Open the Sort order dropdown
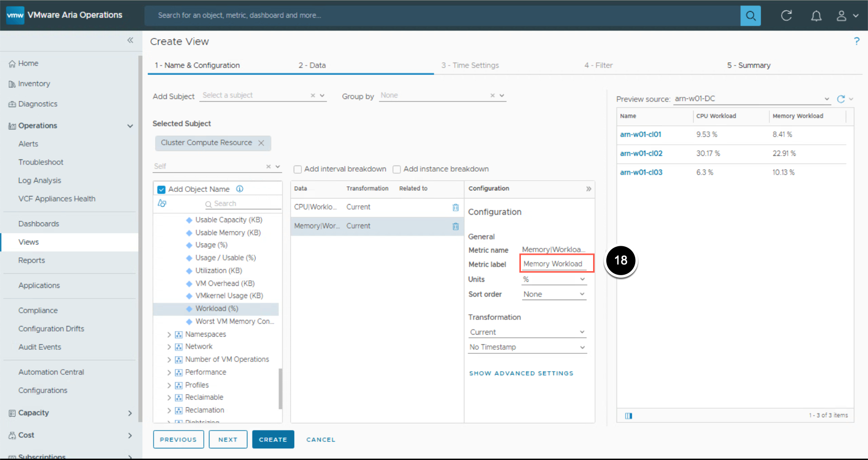The image size is (868, 460). (553, 294)
